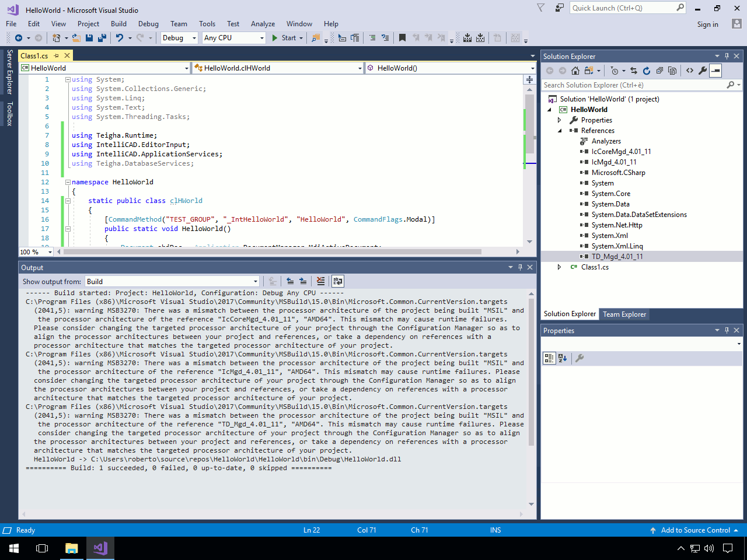Refresh Solution Explorer with the circular arrow
747x560 pixels.
[x=647, y=71]
